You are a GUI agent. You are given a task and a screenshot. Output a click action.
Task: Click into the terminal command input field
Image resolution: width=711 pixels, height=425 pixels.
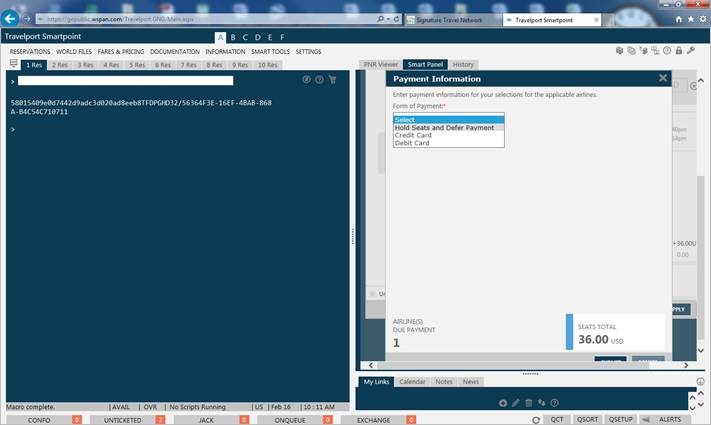[x=126, y=81]
